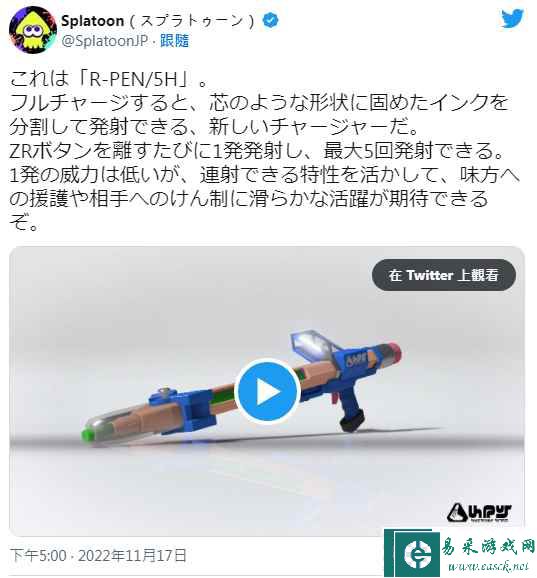Click the red eraser end of weapon
Screen dimensions: 537x578
tap(394, 353)
